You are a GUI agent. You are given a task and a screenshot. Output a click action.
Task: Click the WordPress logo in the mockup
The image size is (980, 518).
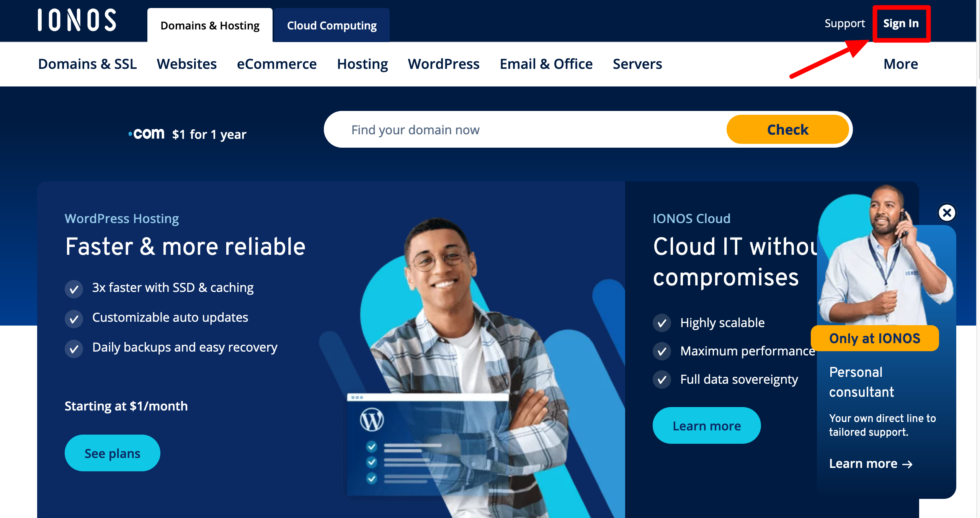pyautogui.click(x=372, y=420)
